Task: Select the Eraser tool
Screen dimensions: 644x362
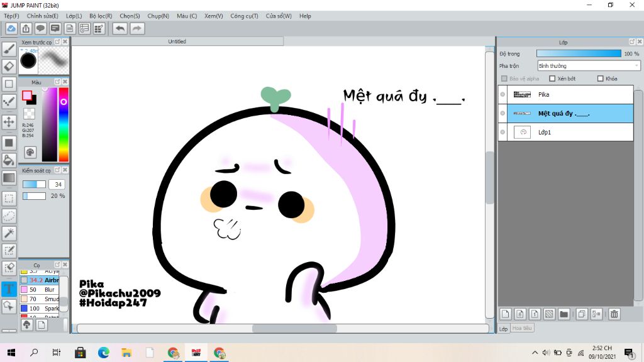Action: [x=9, y=66]
